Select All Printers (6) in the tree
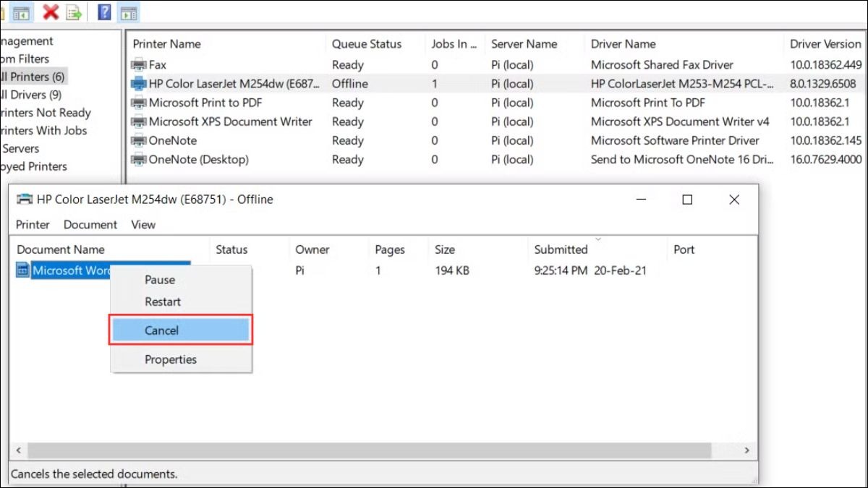 point(33,77)
